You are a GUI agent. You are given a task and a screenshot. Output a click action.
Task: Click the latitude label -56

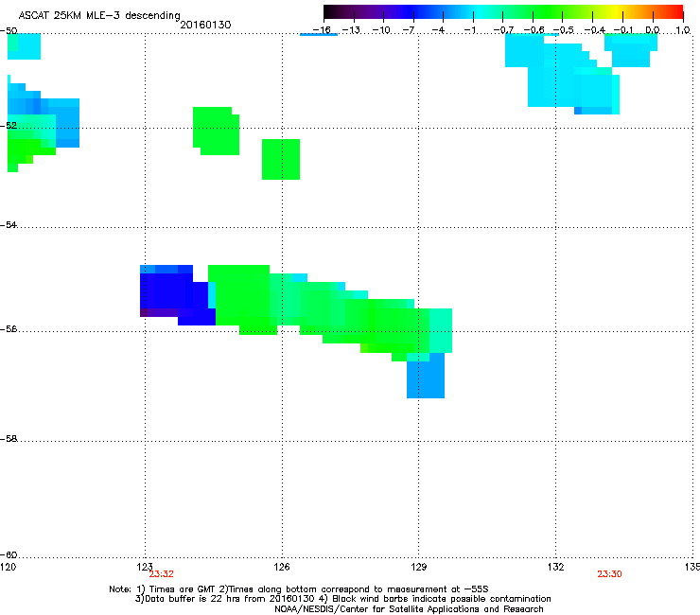9,329
